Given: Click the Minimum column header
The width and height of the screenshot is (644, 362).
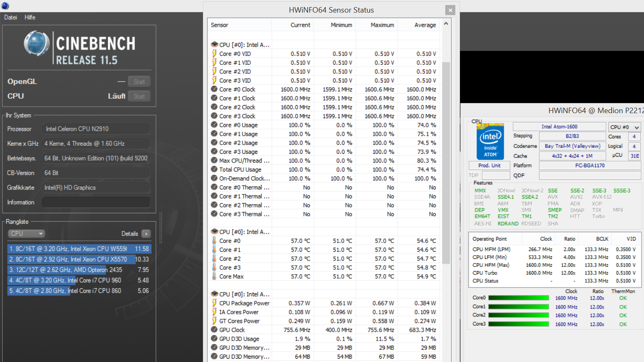Looking at the screenshot, I should (x=334, y=25).
